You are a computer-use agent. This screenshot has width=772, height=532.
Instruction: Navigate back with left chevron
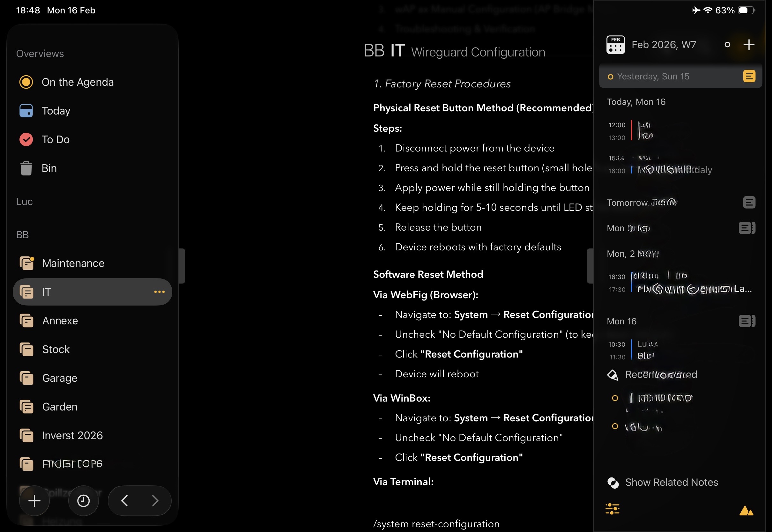pos(125,501)
